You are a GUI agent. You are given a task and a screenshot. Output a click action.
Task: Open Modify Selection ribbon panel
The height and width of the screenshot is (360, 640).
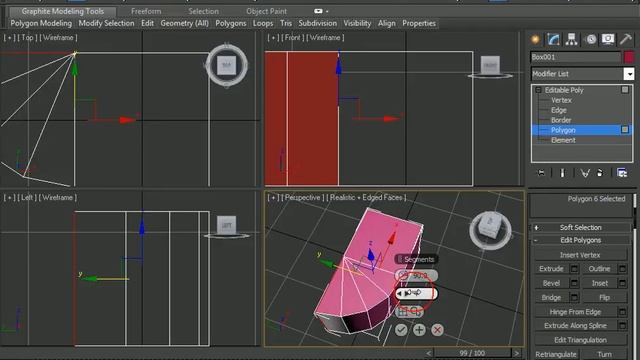click(106, 23)
